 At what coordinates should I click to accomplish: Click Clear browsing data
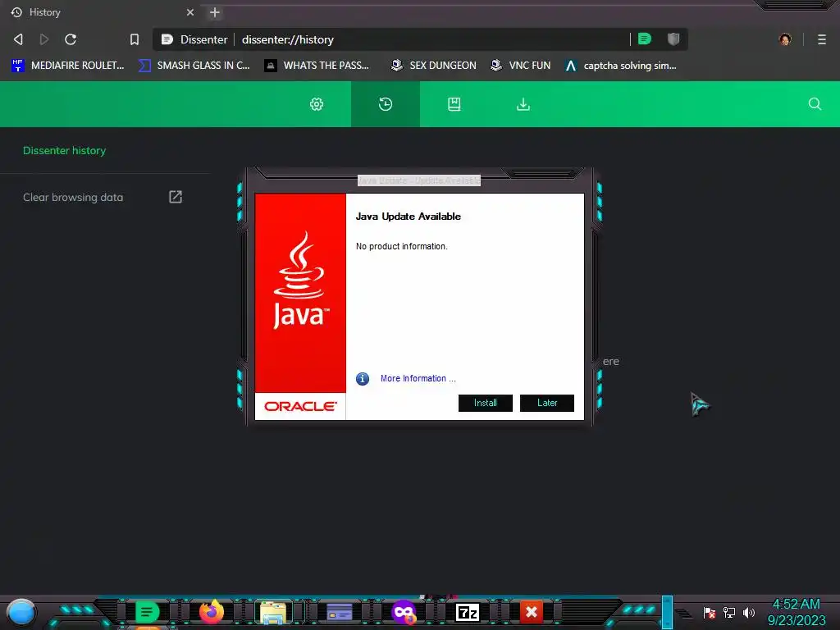click(x=73, y=197)
